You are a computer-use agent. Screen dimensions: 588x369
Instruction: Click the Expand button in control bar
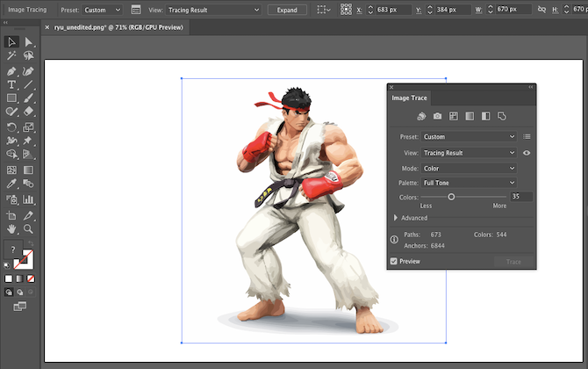click(x=287, y=9)
